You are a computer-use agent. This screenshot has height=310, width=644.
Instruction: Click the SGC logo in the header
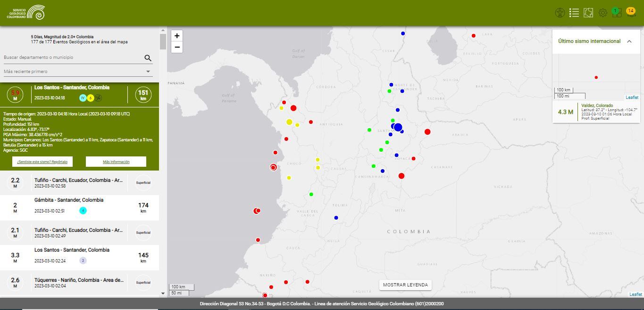point(26,13)
